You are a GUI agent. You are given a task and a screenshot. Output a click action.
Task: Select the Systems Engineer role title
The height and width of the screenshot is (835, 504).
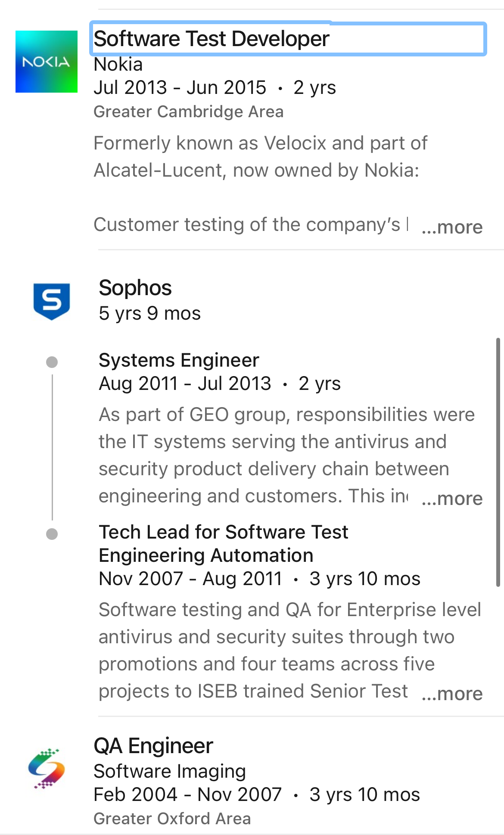point(179,360)
